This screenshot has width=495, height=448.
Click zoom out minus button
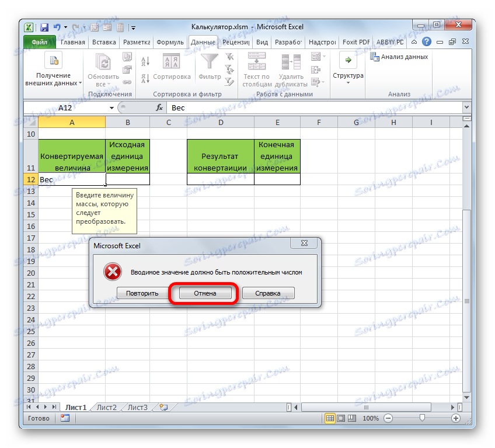[388, 419]
